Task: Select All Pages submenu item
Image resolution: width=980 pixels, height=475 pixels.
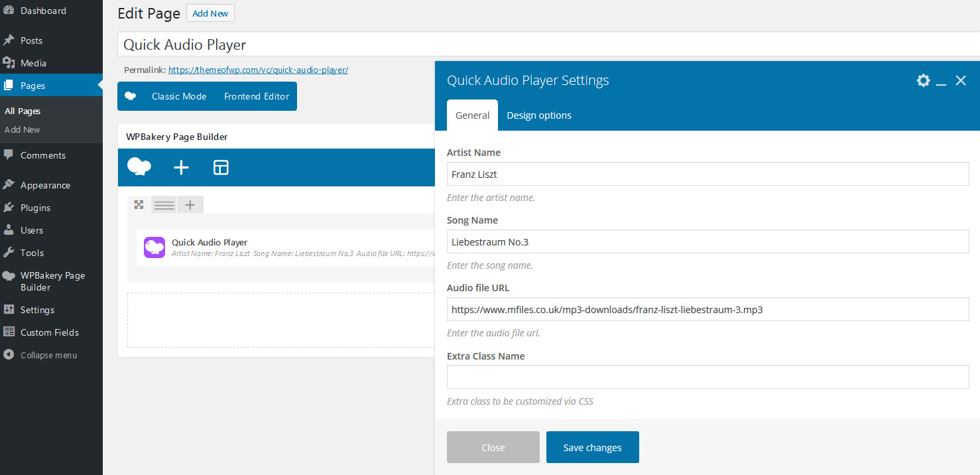Action: coord(23,111)
